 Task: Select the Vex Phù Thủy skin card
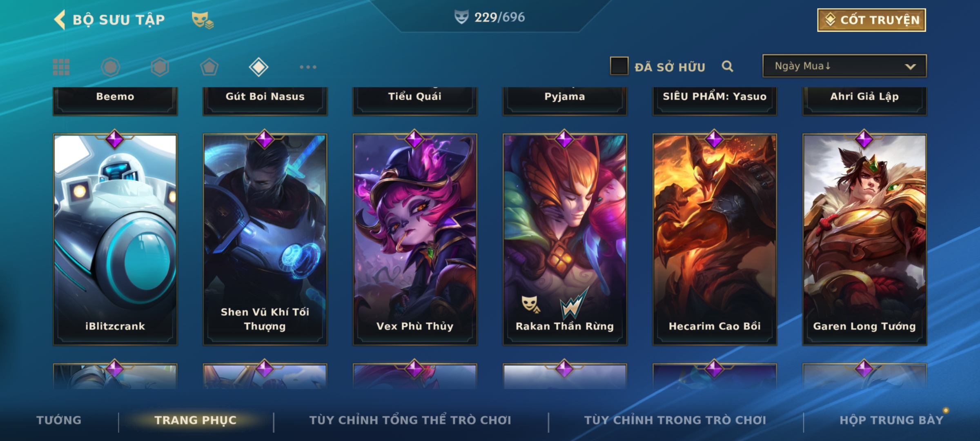[x=415, y=239]
